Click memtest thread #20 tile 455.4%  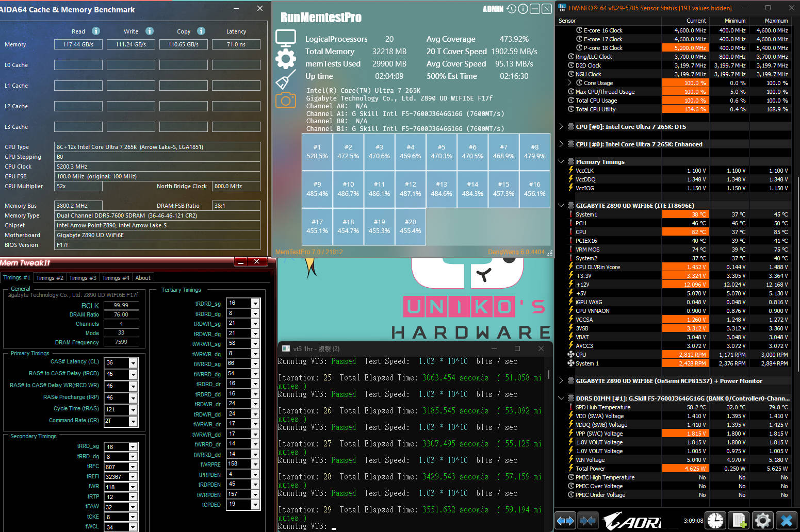[410, 226]
